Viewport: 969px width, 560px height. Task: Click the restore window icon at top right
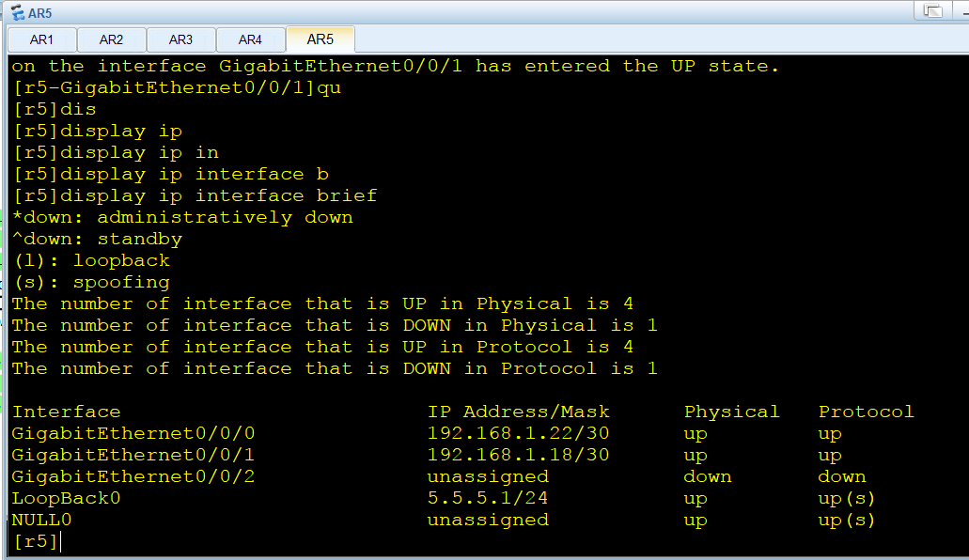[x=932, y=10]
